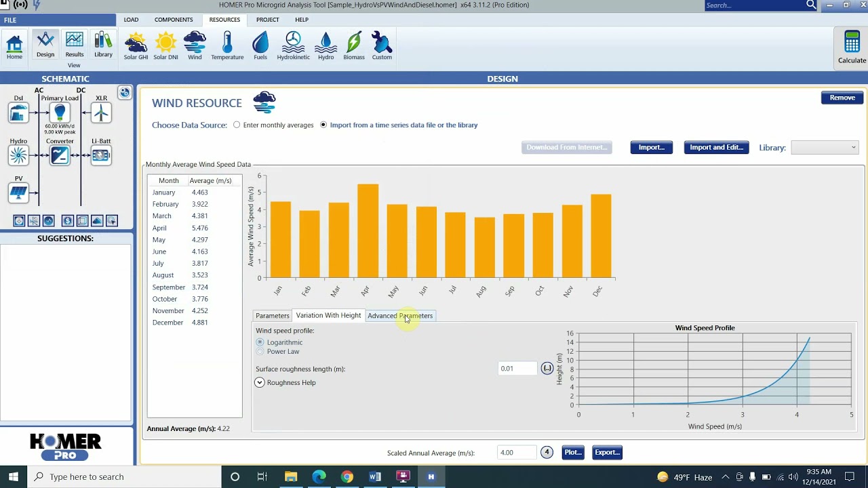
Task: Click the April value 5.476
Action: 199,228
